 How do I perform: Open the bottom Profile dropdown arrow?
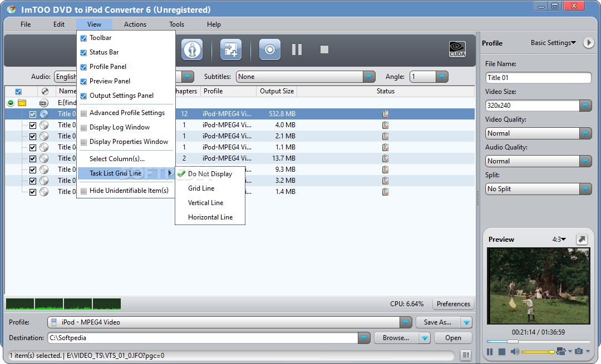pyautogui.click(x=406, y=322)
